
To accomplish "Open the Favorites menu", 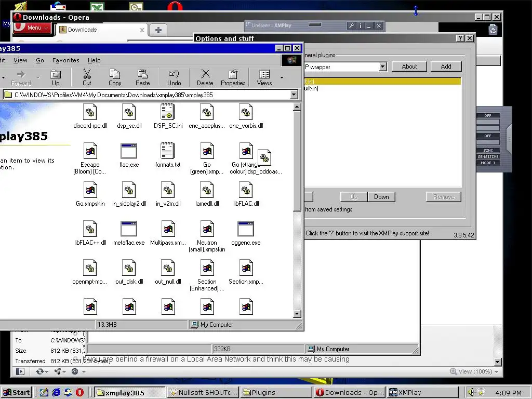I will [65, 60].
